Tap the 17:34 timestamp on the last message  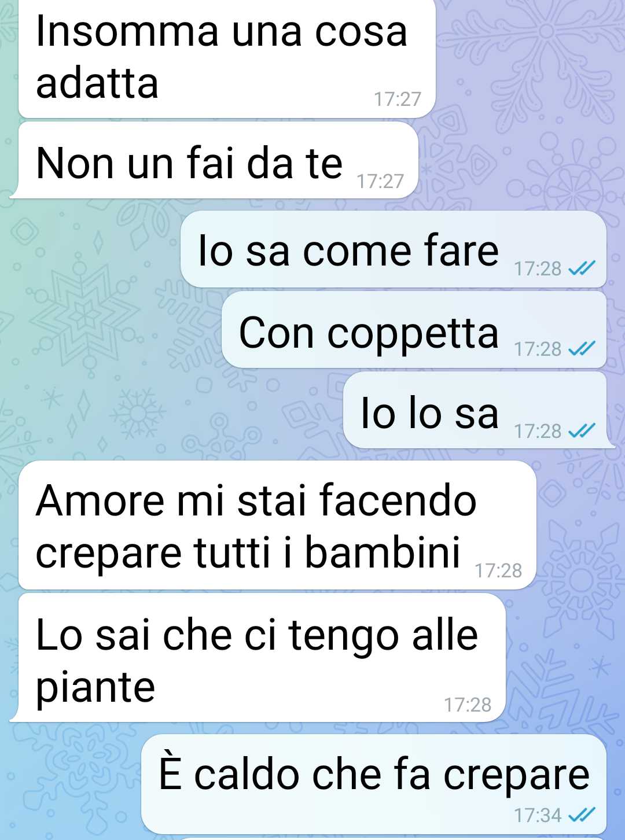click(538, 815)
